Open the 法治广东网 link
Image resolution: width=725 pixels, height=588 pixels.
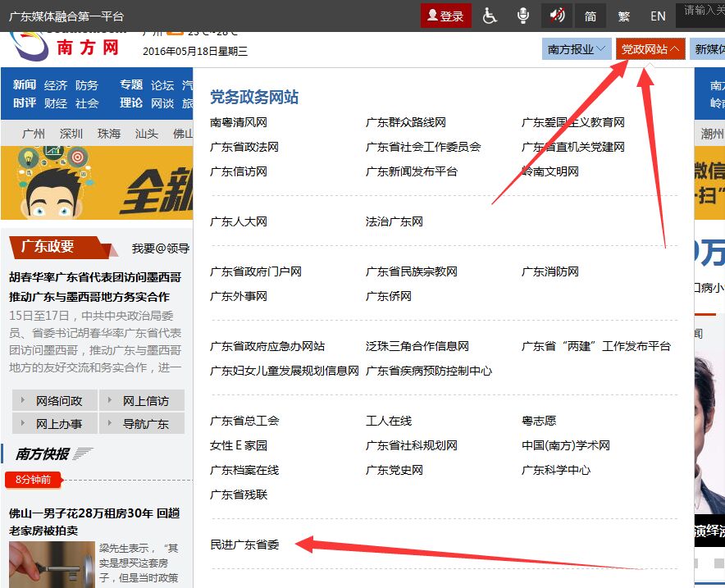(394, 221)
